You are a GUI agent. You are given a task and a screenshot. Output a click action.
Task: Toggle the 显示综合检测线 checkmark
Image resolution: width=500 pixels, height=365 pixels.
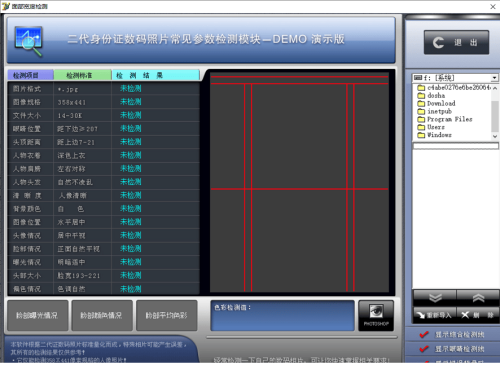click(424, 334)
